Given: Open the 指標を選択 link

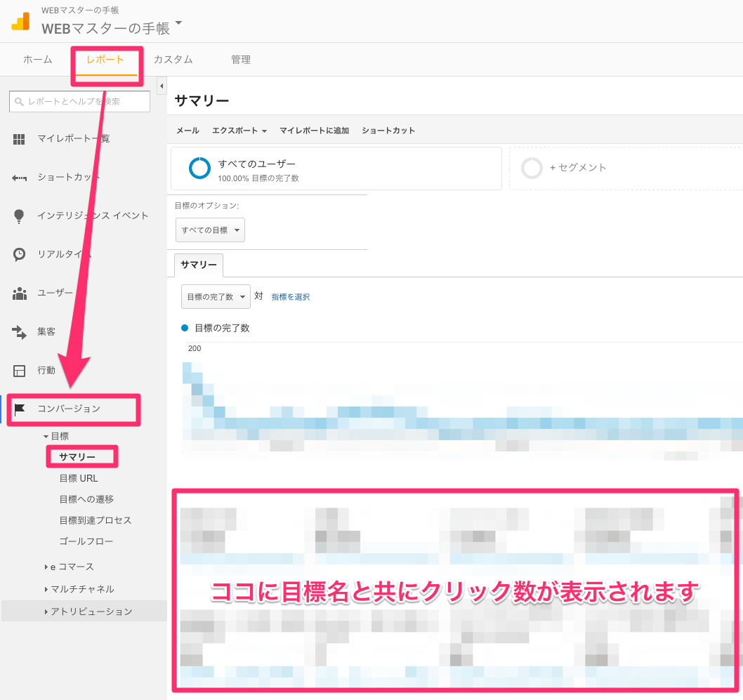Looking at the screenshot, I should pos(290,296).
